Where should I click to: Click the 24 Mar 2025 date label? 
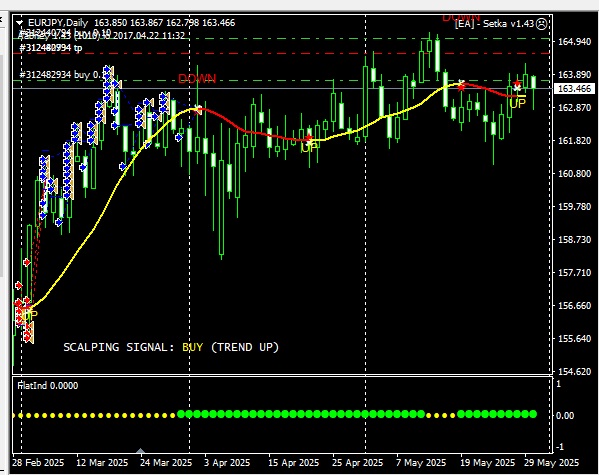pos(166,463)
